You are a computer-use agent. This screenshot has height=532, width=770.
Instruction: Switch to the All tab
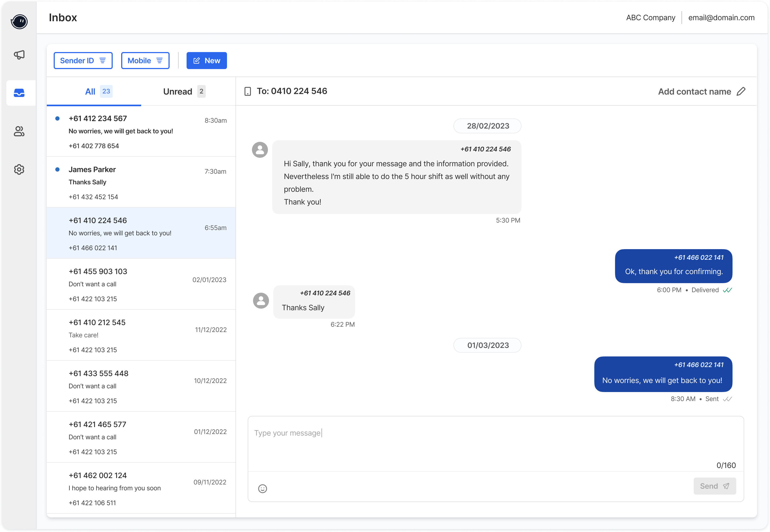(94, 91)
